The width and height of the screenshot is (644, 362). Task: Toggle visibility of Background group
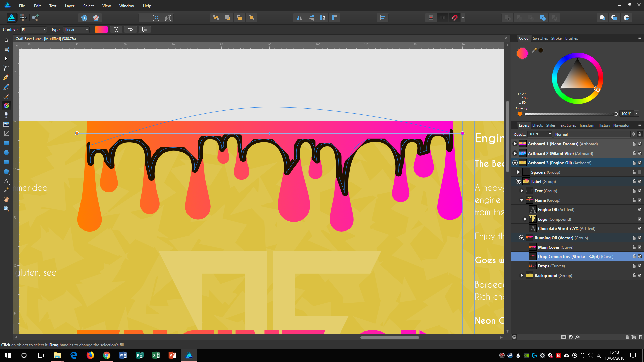pos(640,276)
